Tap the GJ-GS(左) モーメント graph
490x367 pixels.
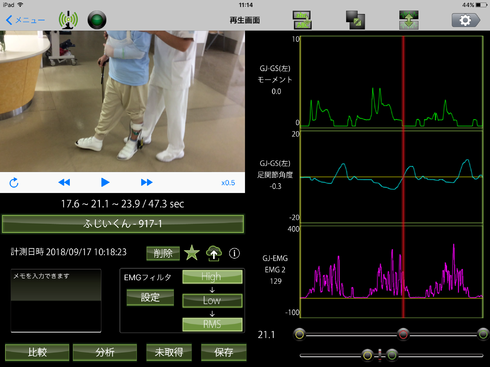click(392, 82)
